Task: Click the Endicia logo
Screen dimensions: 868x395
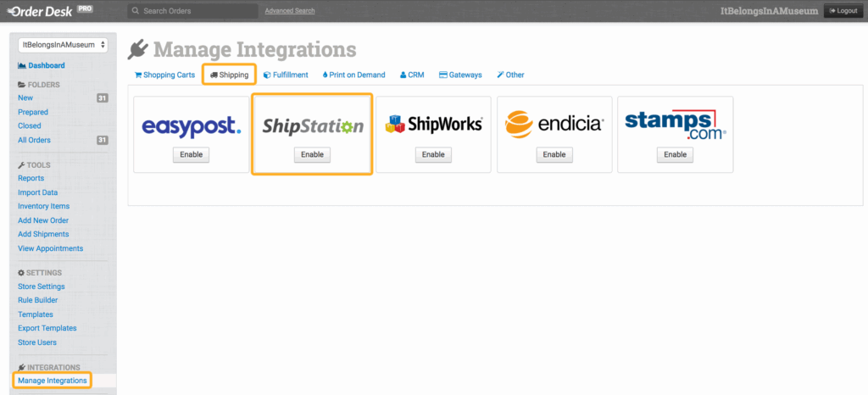Action: tap(554, 125)
